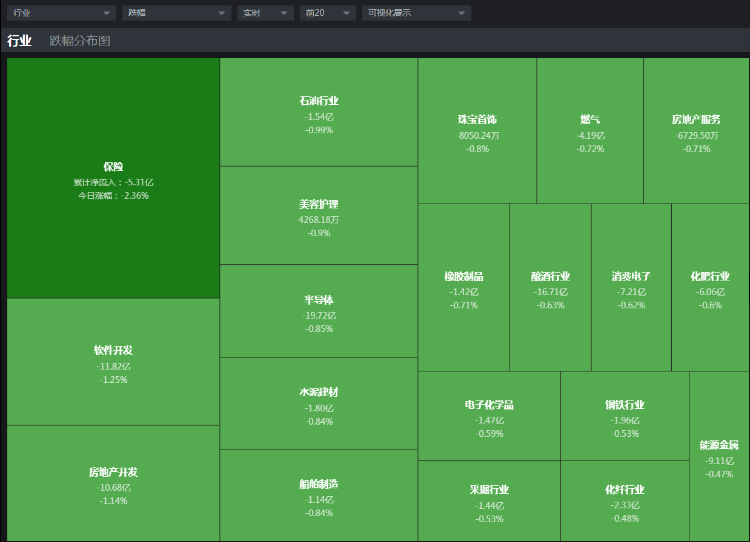Viewport: 750px width, 542px height.
Task: Select the 能源金属 treemap tile
Action: (x=719, y=457)
